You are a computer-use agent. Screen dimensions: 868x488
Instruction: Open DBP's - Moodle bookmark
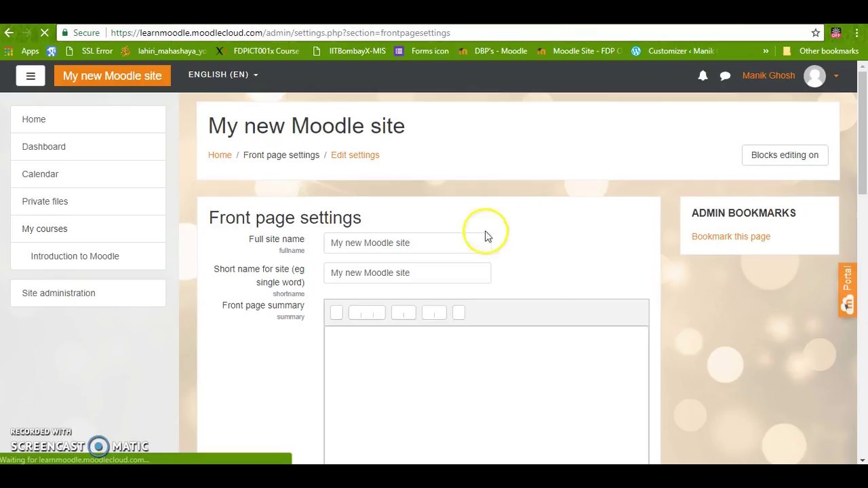(x=493, y=51)
